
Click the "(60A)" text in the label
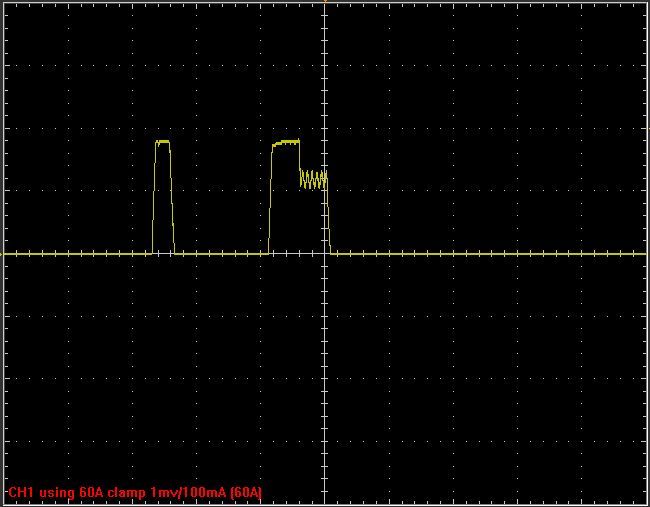click(x=245, y=493)
